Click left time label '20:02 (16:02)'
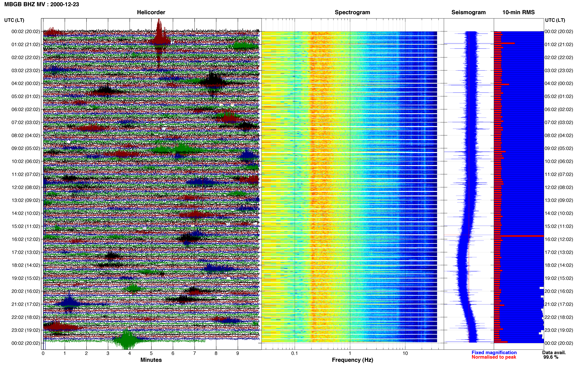Image resolution: width=588 pixels, height=368 pixels. click(x=26, y=291)
